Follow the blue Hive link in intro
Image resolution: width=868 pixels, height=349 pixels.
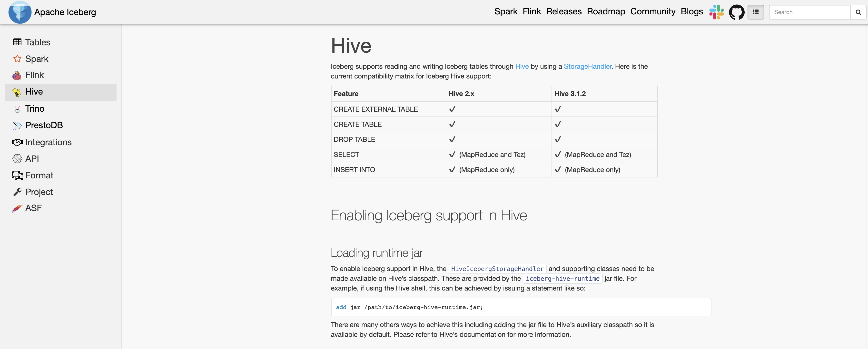[522, 66]
